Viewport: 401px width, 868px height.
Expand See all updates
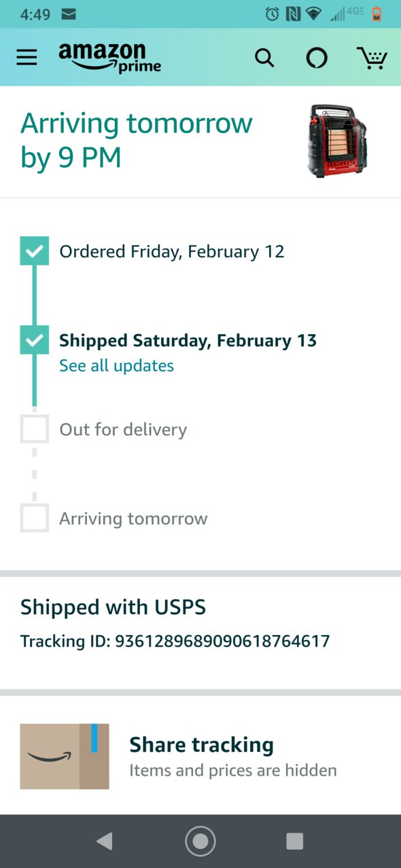(x=116, y=365)
